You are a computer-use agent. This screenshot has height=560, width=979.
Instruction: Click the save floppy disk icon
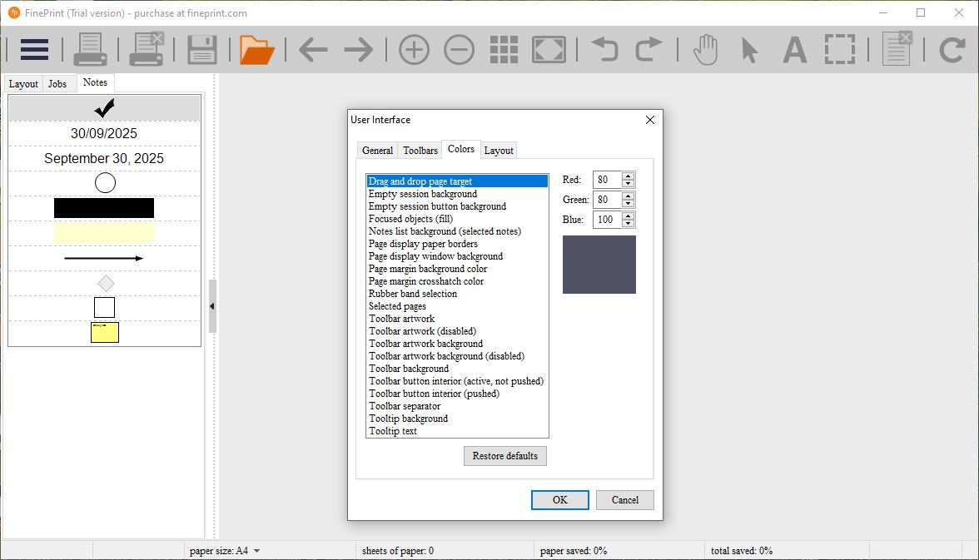(x=202, y=50)
